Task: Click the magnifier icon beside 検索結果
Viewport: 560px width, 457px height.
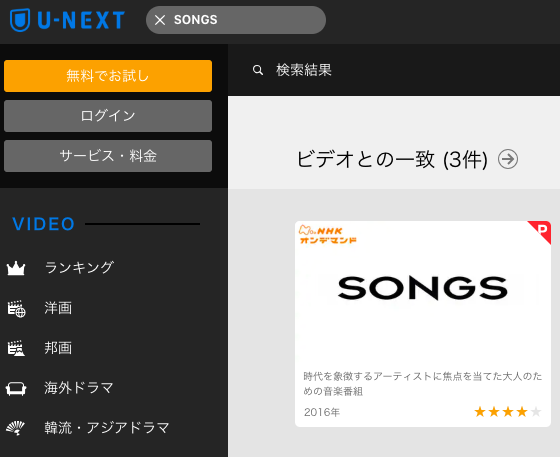Action: (x=258, y=70)
